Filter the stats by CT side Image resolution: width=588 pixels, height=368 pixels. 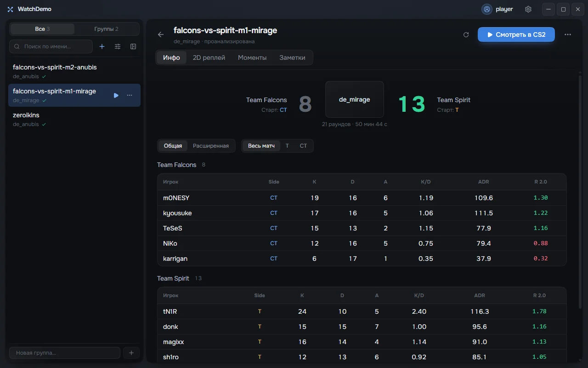(303, 146)
